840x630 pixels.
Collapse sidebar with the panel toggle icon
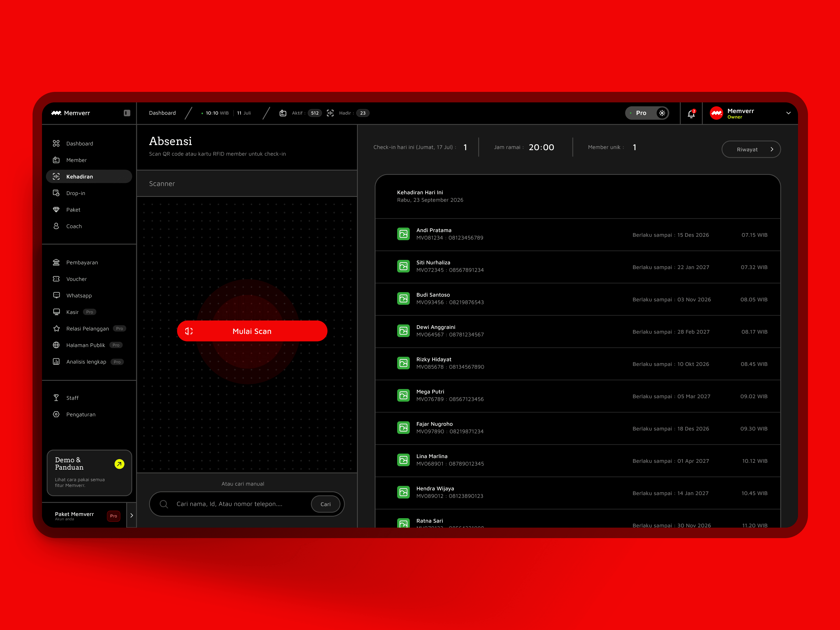click(x=127, y=113)
